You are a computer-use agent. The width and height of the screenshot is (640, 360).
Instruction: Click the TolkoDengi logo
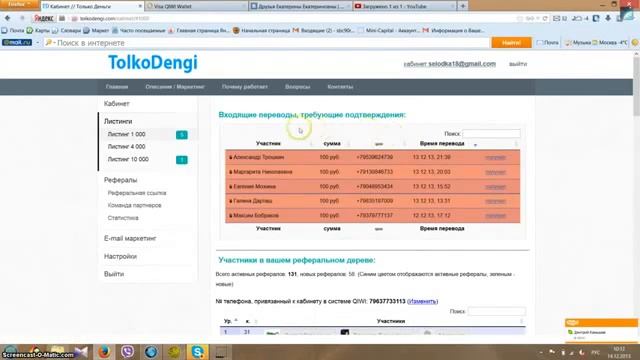(x=153, y=63)
